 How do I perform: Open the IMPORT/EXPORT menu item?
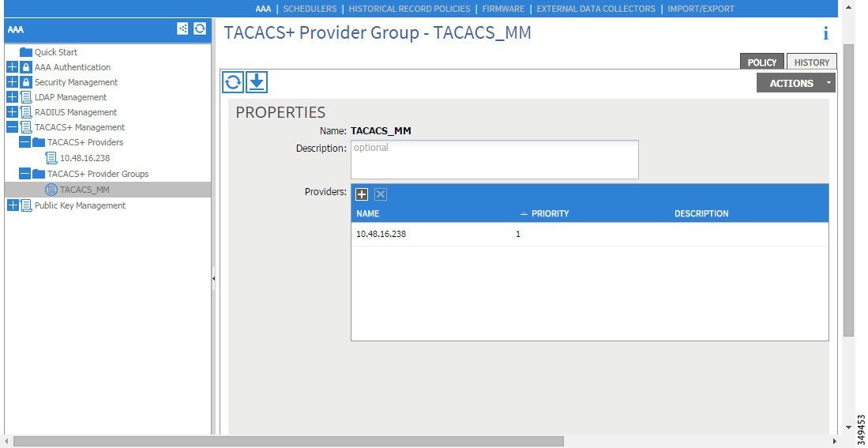pyautogui.click(x=701, y=9)
